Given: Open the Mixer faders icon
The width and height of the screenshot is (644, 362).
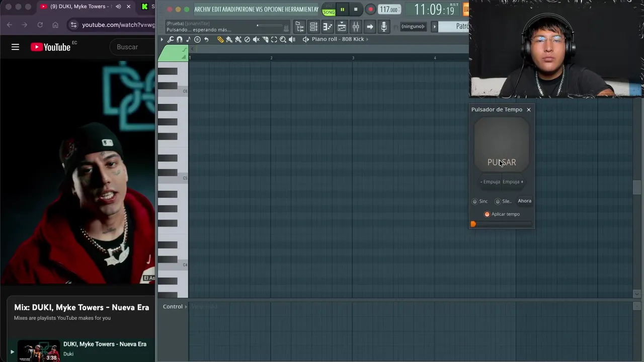Looking at the screenshot, I should pos(356,26).
